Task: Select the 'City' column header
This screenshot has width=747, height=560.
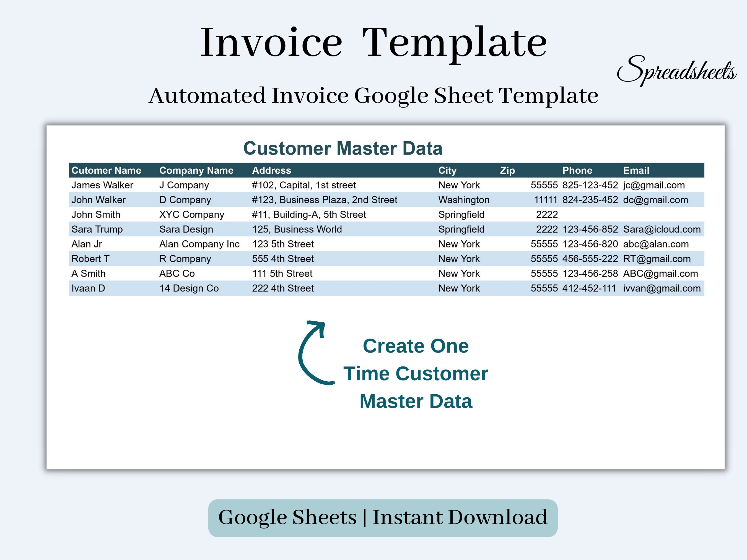Action: point(447,170)
